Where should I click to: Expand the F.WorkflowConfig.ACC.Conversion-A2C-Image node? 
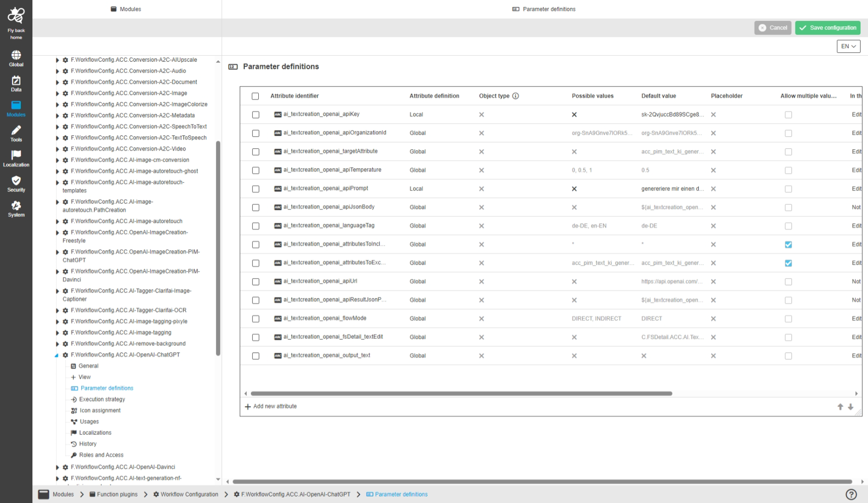click(57, 93)
